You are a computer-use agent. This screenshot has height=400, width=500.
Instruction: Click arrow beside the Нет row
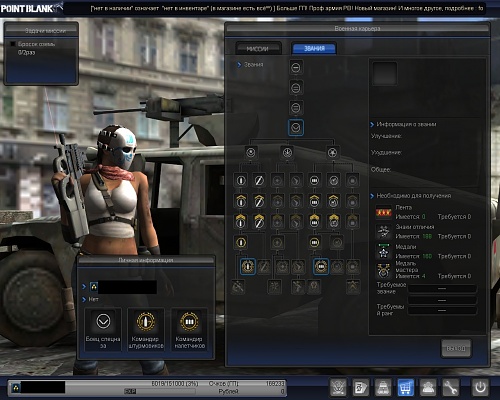click(x=84, y=299)
